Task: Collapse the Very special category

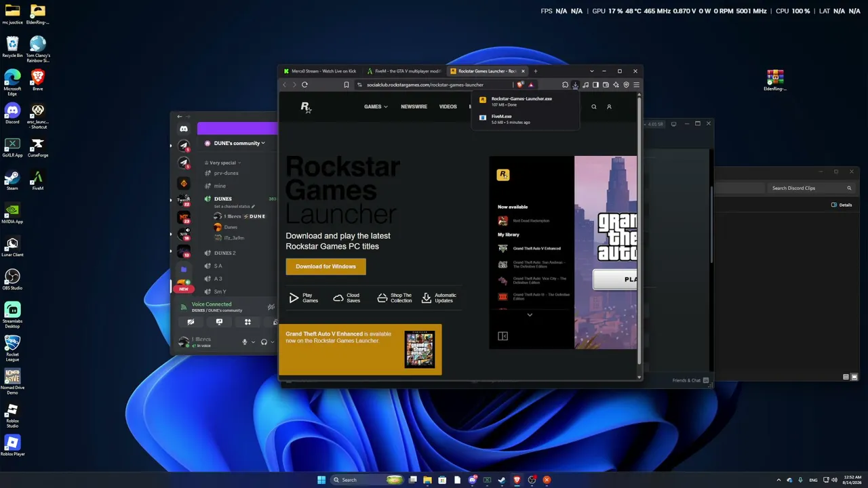Action: [x=224, y=163]
